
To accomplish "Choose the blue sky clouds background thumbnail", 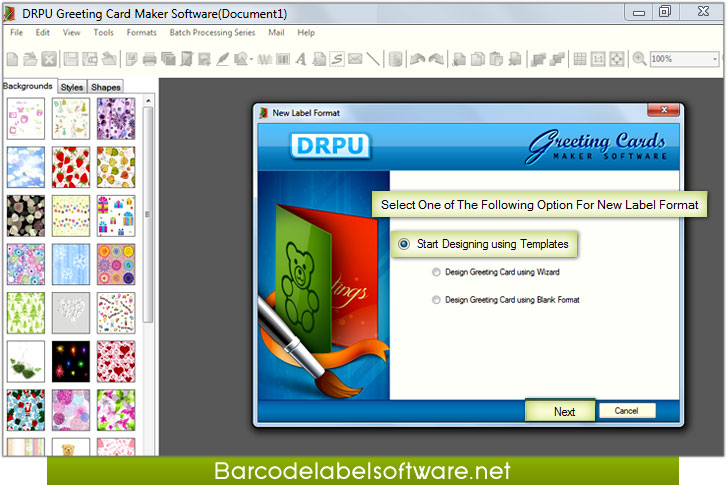I will pos(26,167).
